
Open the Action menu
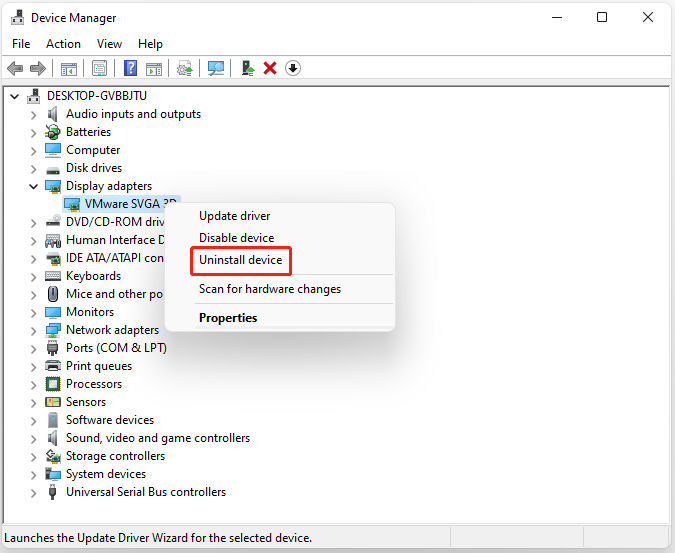63,44
